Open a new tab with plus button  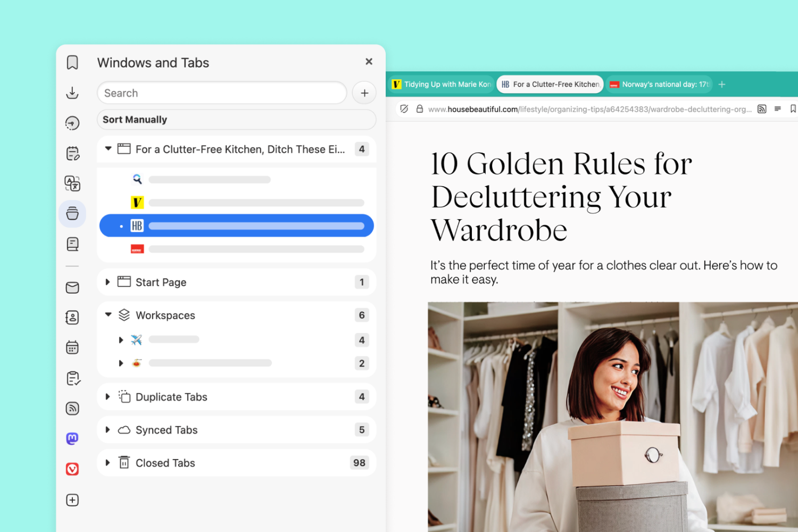(x=722, y=84)
